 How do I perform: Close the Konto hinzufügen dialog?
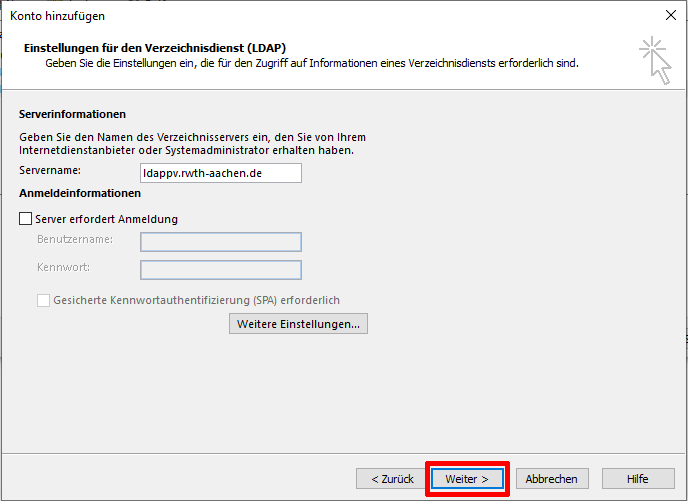(x=669, y=15)
